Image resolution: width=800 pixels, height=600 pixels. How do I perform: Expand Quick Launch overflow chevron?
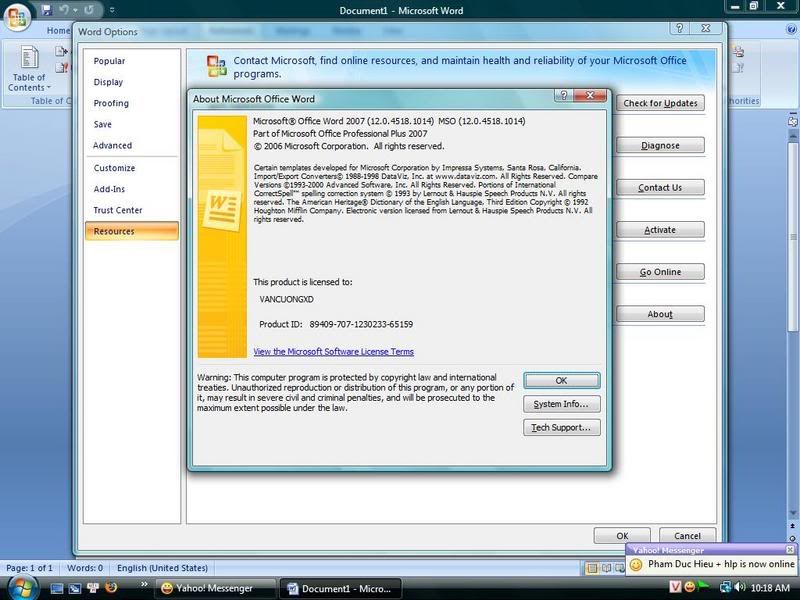coord(144,585)
